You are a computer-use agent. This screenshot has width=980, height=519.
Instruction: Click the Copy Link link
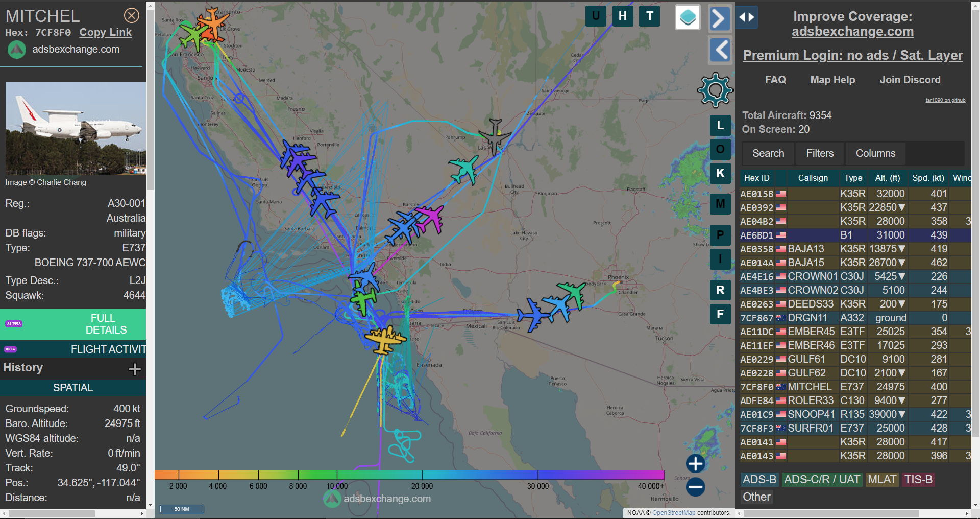click(x=105, y=32)
